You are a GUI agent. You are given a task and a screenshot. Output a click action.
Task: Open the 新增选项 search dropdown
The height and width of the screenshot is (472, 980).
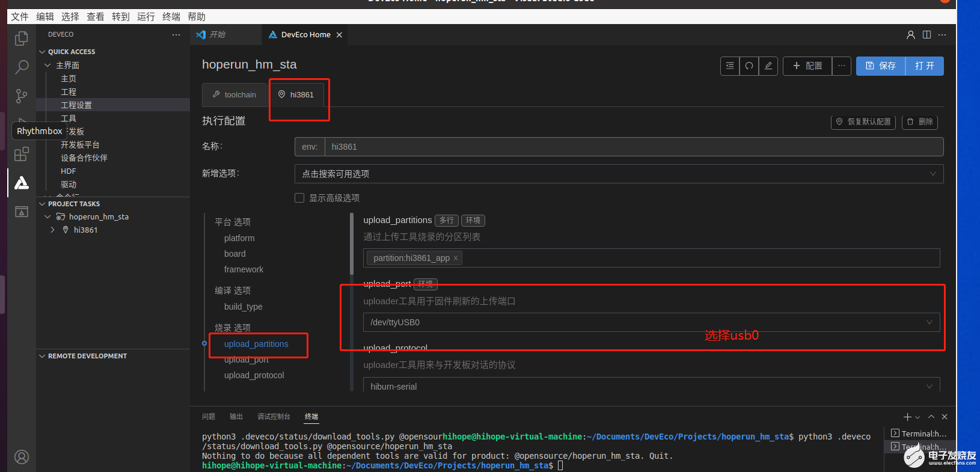[619, 174]
